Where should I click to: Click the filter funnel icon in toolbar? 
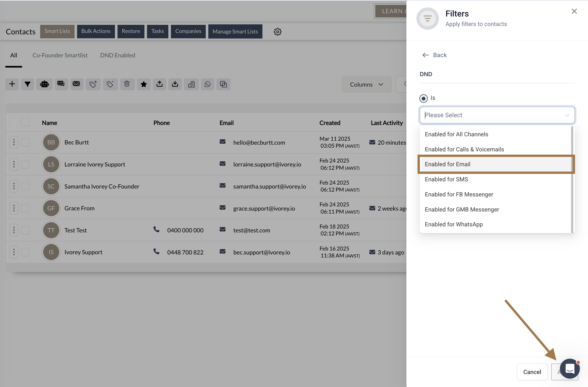pos(27,84)
